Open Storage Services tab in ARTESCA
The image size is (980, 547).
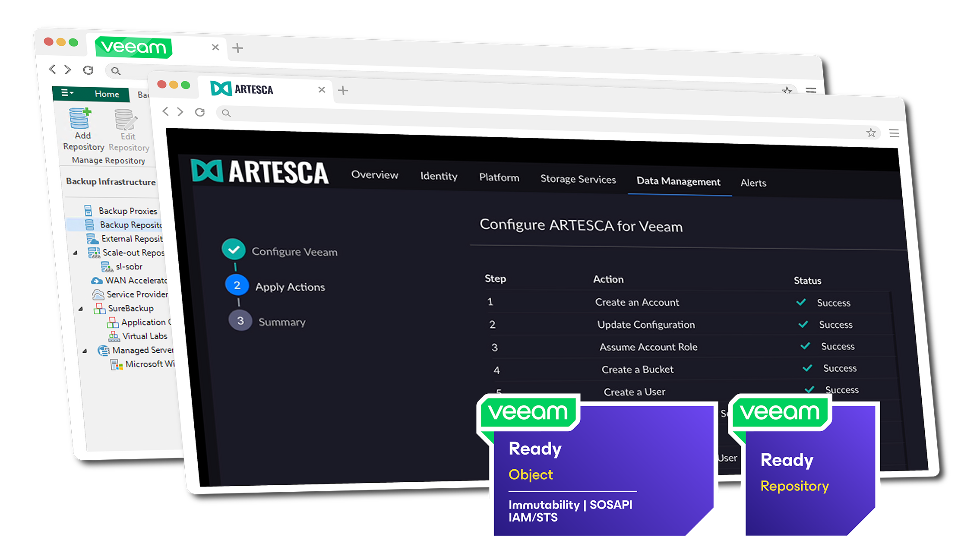pos(578,179)
